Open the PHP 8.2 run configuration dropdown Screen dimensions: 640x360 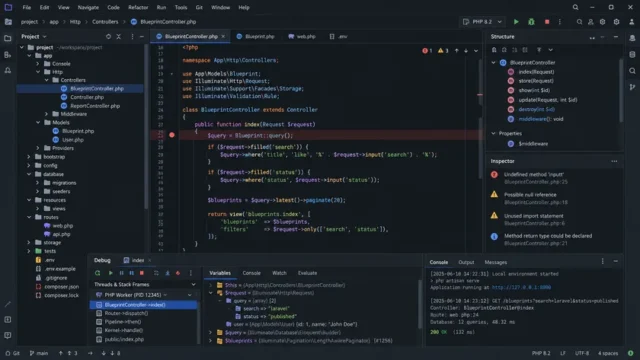(x=482, y=22)
